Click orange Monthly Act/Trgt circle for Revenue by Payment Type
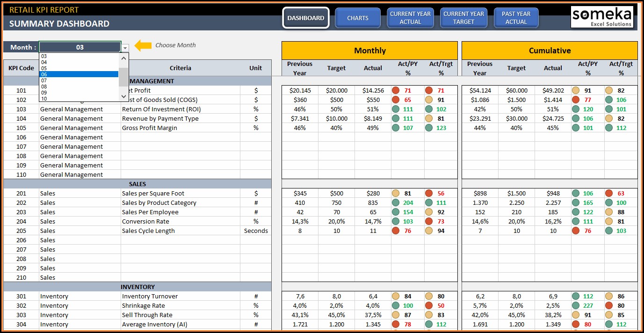The width and height of the screenshot is (644, 333). (429, 118)
